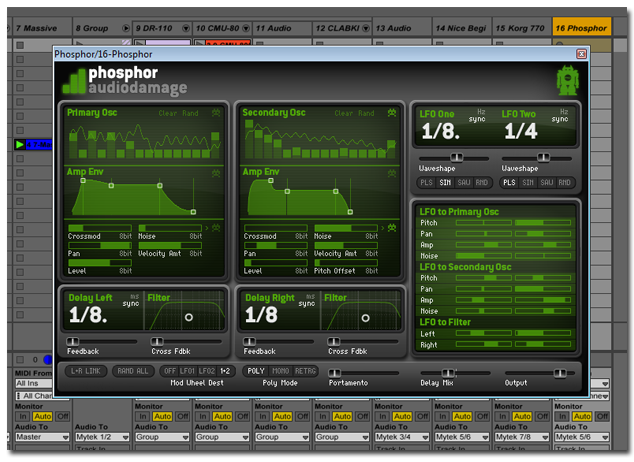Image resolution: width=634 pixels, height=462 pixels.
Task: Open the 9 DR-110 track dropdown arrow
Action: (x=186, y=28)
